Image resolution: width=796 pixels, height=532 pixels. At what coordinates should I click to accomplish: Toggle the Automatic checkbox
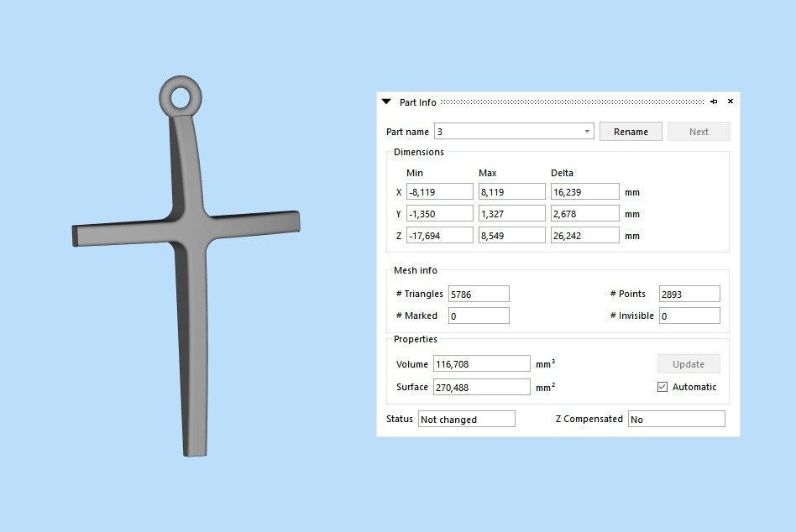[x=662, y=387]
